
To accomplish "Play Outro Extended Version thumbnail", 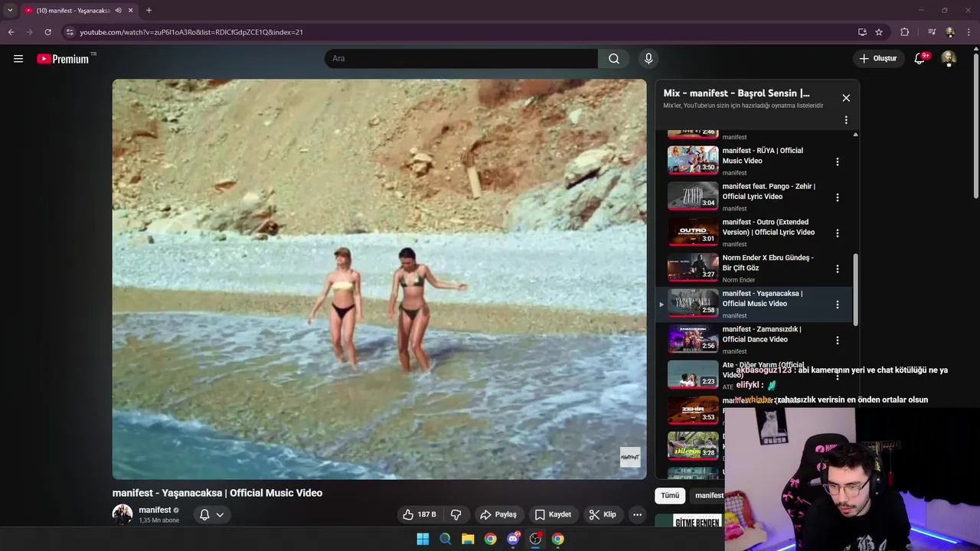I will tap(693, 232).
